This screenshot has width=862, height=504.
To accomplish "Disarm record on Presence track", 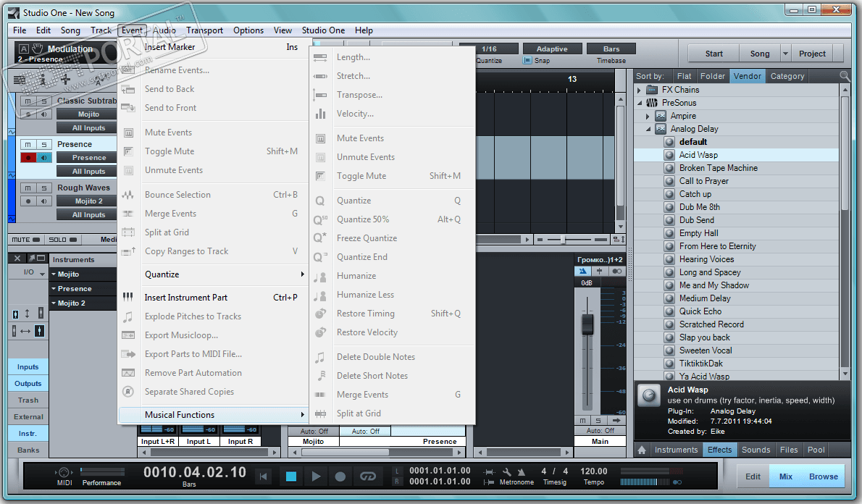I will 28,158.
